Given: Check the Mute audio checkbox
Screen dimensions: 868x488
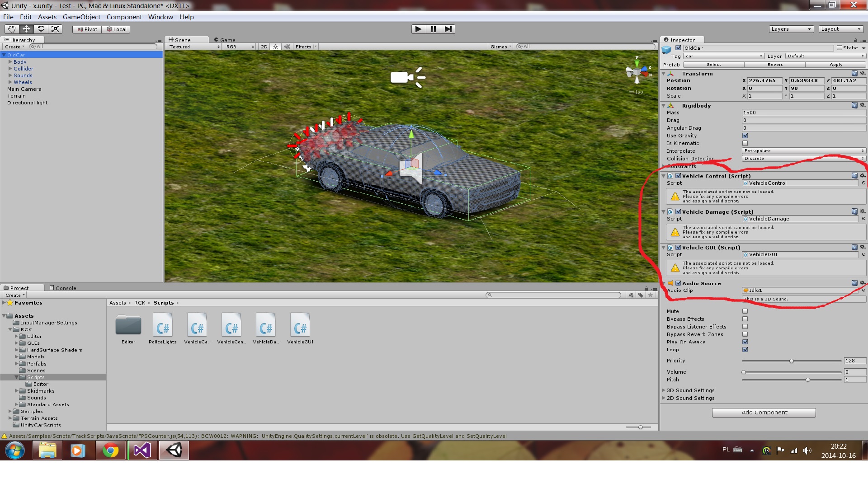Looking at the screenshot, I should 745,311.
